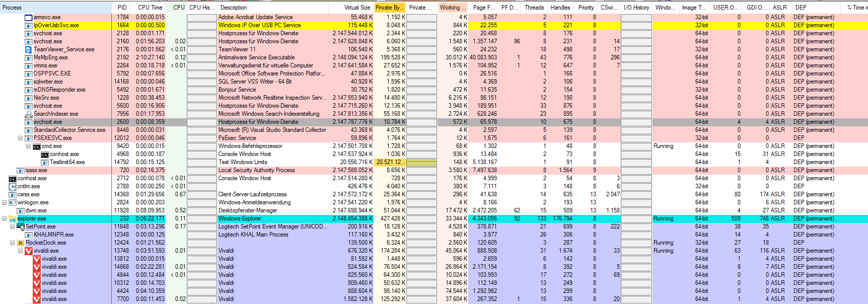Image resolution: width=868 pixels, height=304 pixels.
Task: Click the KHALMNPR.exe process icon
Action: tap(29, 235)
